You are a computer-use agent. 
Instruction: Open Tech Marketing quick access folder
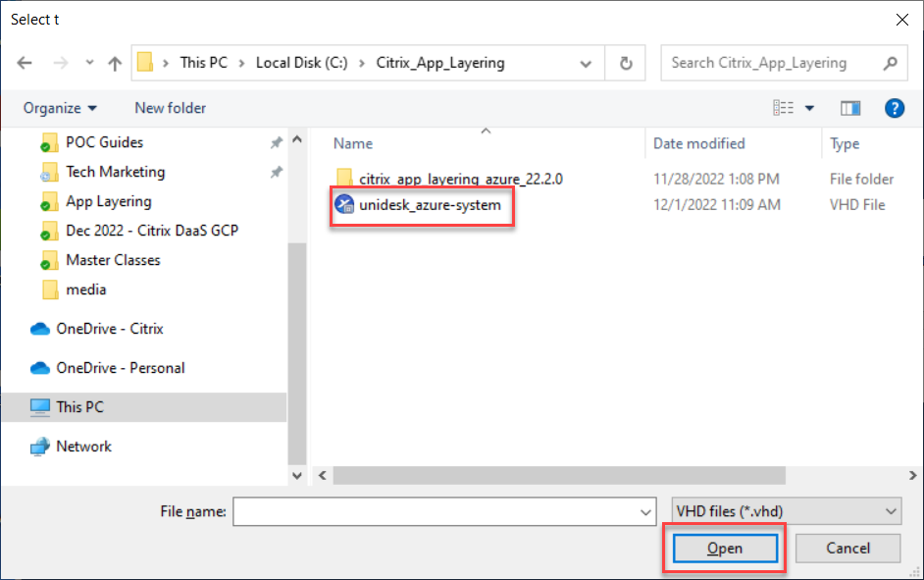coord(116,172)
